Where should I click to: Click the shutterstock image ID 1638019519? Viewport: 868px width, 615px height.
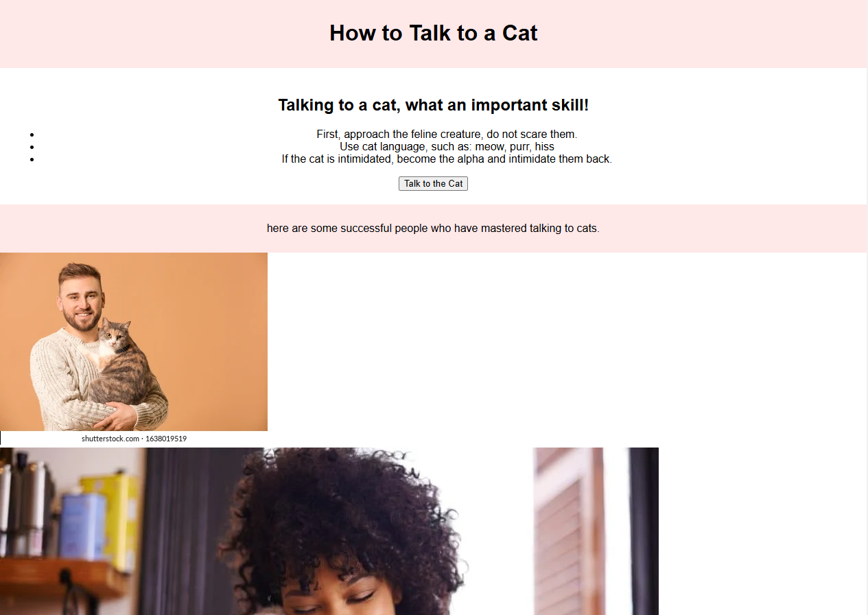coord(166,439)
